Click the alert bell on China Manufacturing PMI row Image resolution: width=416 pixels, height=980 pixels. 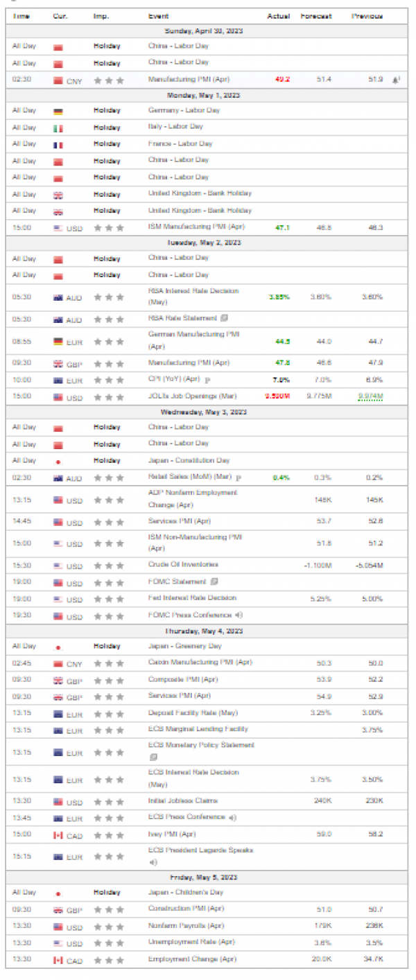pyautogui.click(x=395, y=80)
